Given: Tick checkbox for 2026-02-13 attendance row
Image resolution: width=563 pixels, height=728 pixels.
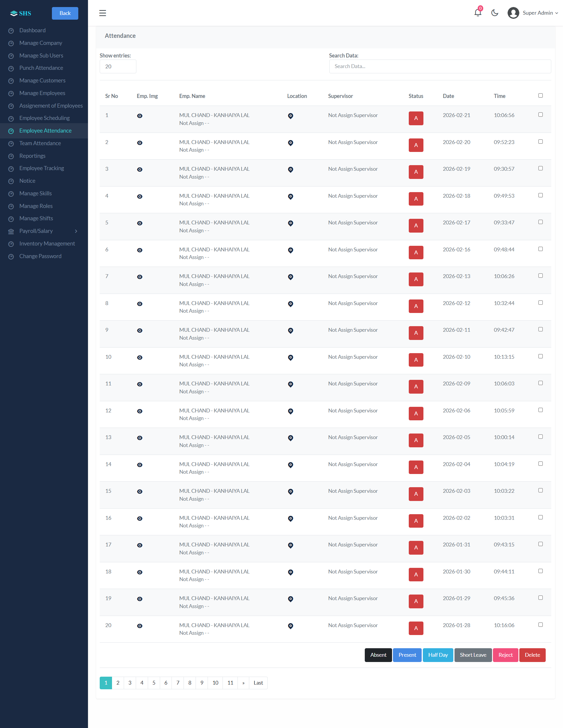Looking at the screenshot, I should (540, 275).
